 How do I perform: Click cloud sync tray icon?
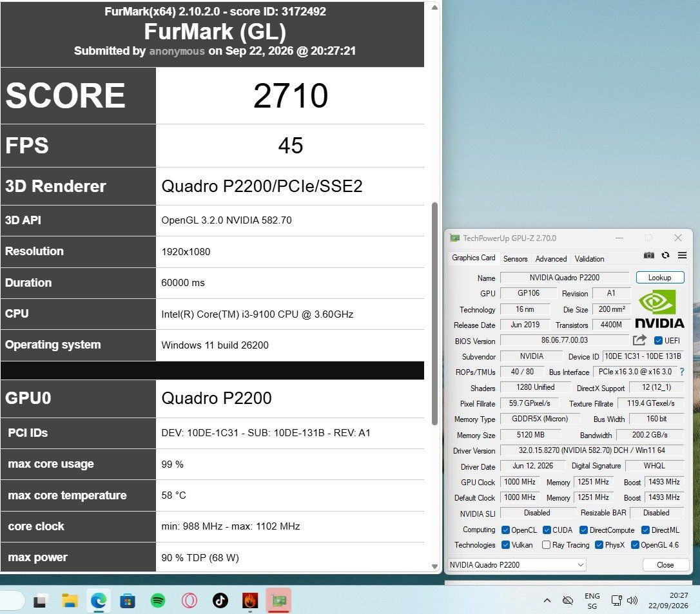click(568, 600)
